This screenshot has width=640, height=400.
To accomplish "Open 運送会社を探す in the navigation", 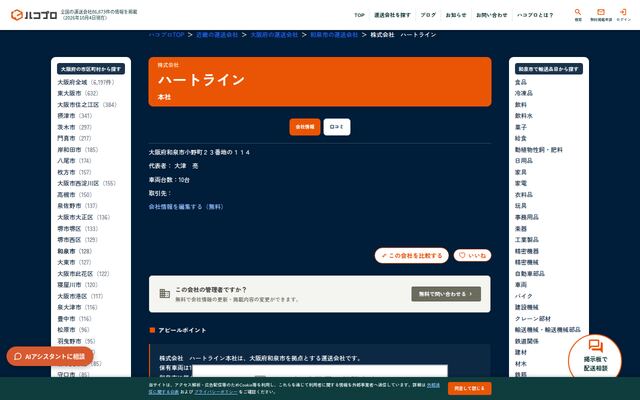I will 392,15.
